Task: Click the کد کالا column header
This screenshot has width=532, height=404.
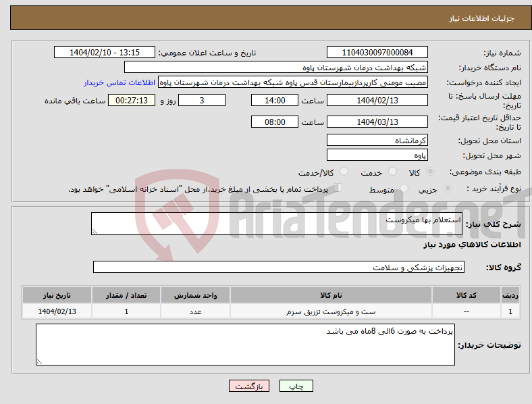Action: pos(467,295)
